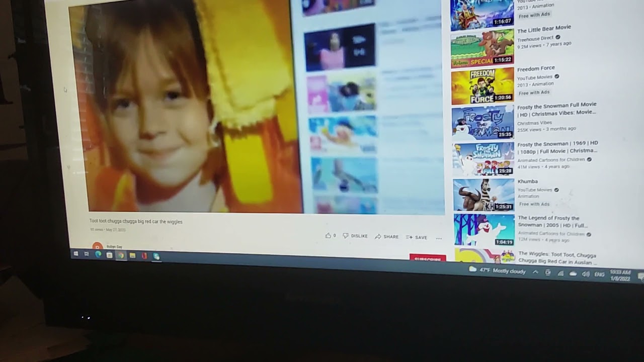Open the notification center icon
Screen dimensions: 644x362
pyautogui.click(x=640, y=276)
